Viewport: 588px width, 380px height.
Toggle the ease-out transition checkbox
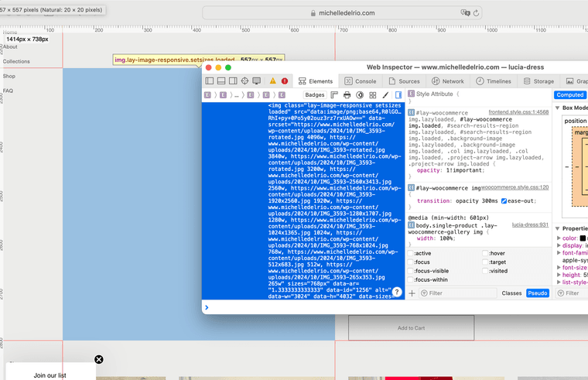point(504,201)
